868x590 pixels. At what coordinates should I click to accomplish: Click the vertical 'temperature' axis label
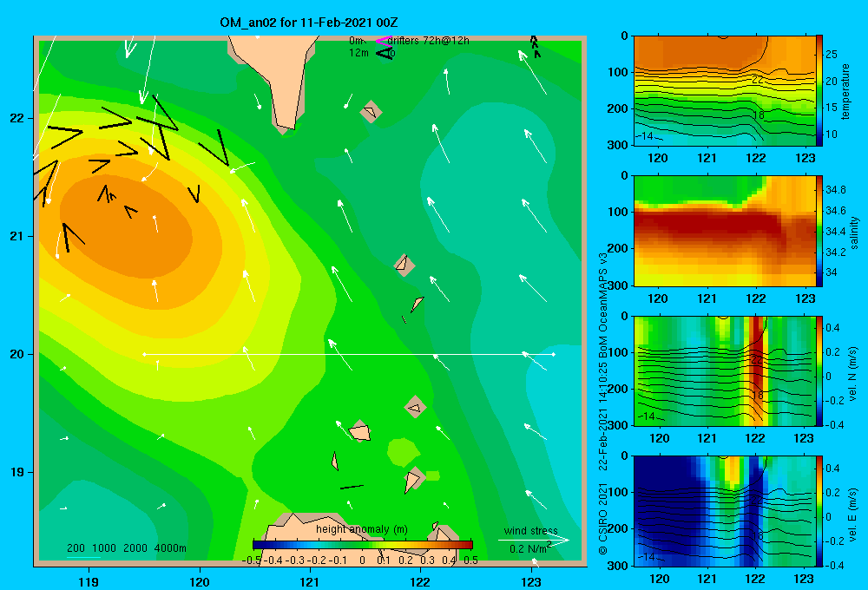(845, 91)
